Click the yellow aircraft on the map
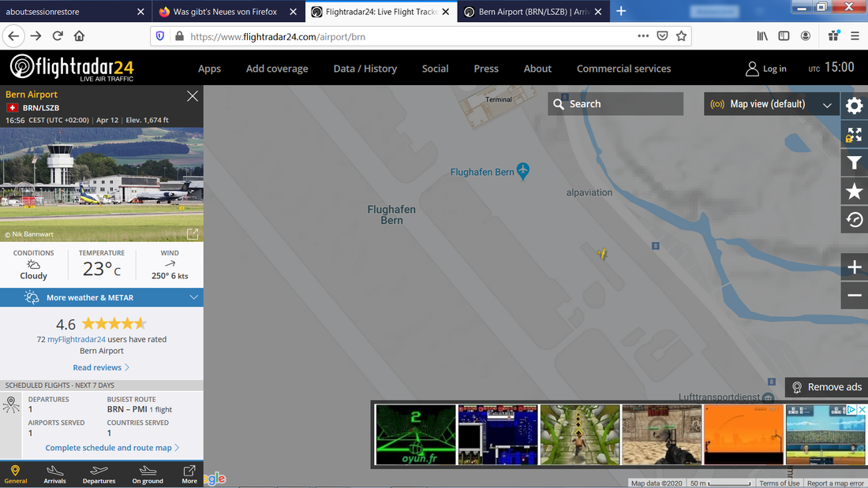Screen dimensions: 868x488 [602, 254]
